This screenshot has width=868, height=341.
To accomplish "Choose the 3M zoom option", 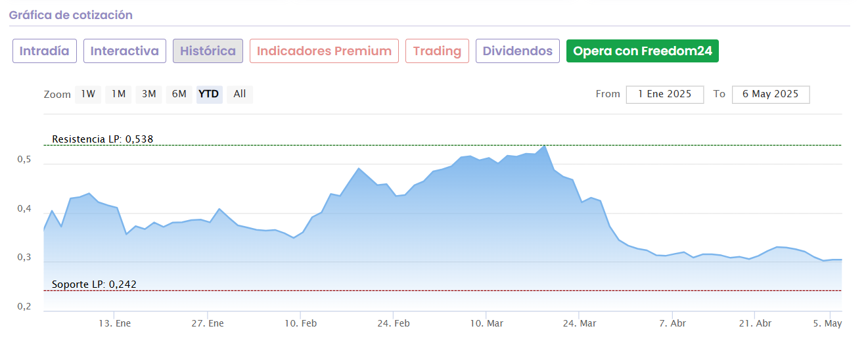I will [x=148, y=94].
